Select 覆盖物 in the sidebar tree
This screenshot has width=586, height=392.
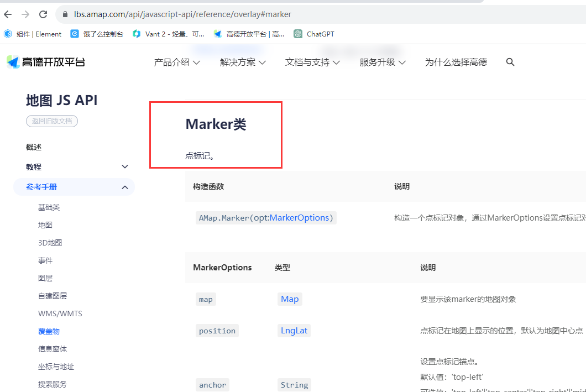49,331
